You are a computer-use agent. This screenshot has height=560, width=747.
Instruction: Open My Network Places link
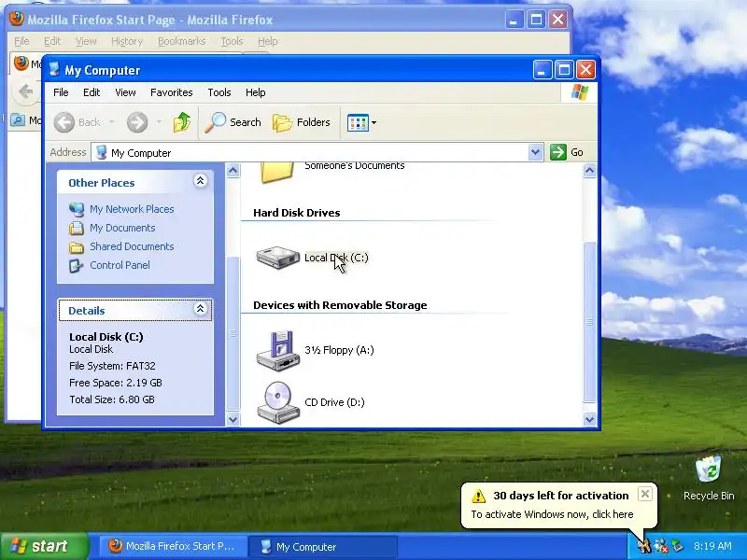[132, 209]
